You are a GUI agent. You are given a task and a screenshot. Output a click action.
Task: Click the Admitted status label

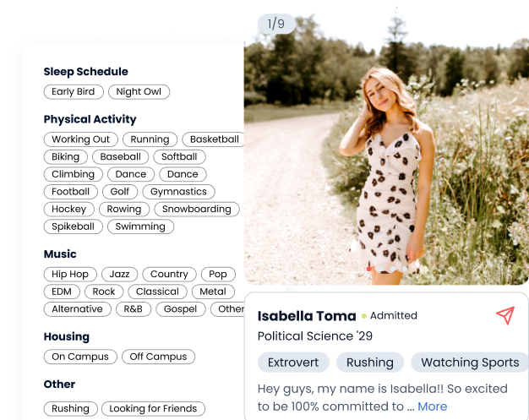pyautogui.click(x=394, y=316)
